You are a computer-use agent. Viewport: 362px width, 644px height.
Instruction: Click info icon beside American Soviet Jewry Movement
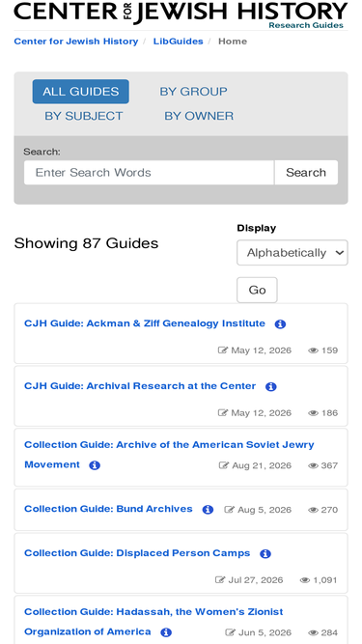[x=95, y=465]
